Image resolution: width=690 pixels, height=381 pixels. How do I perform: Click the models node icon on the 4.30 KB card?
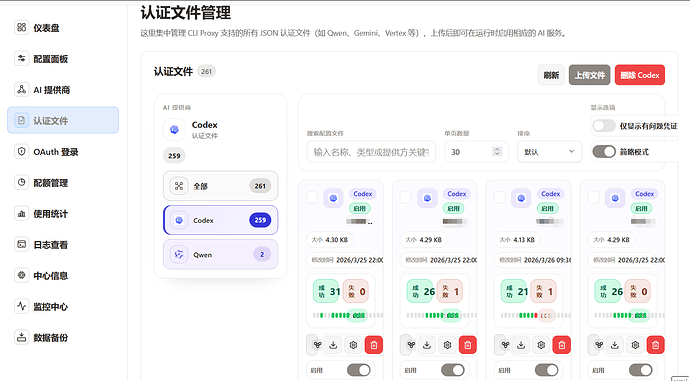[317, 345]
